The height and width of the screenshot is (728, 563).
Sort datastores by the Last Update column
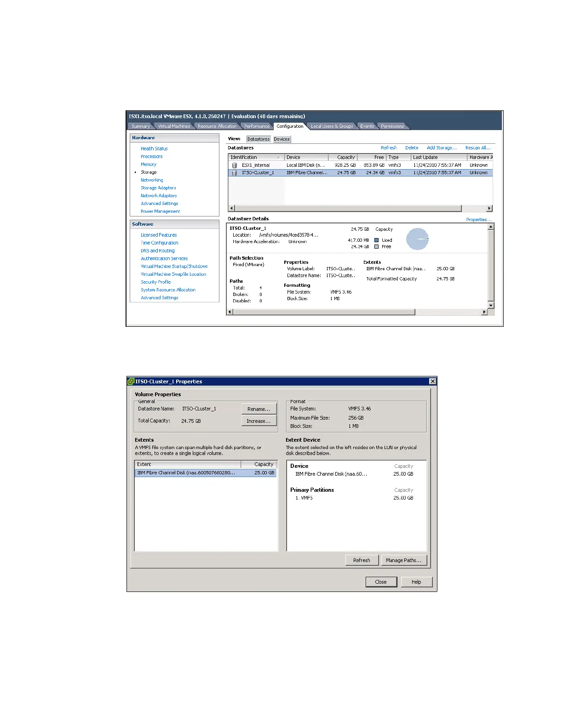[x=438, y=157]
